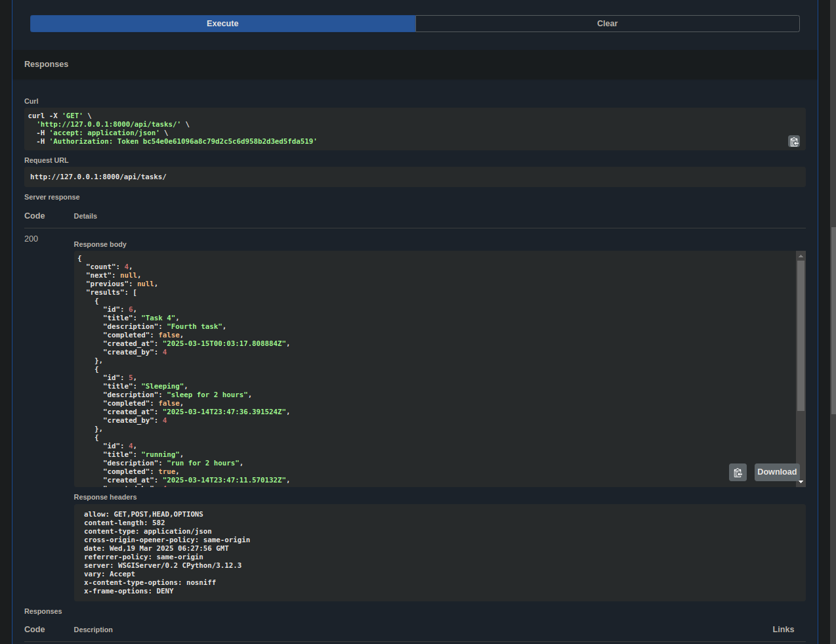Click the Execute button
The image size is (836, 644).
pyautogui.click(x=222, y=24)
